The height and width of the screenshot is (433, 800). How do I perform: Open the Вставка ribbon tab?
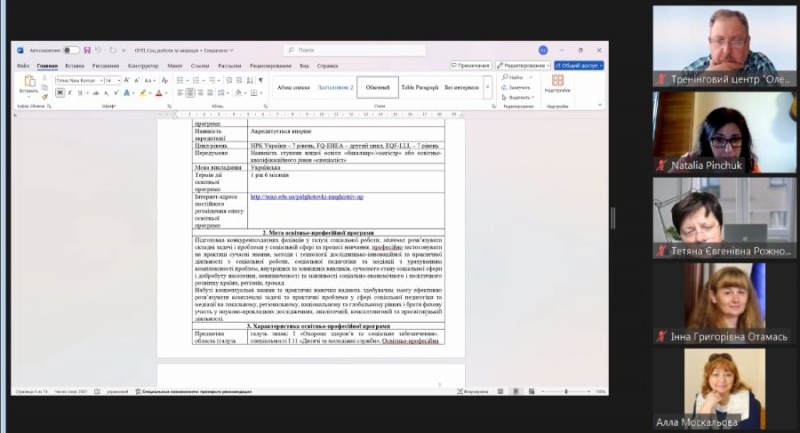coord(75,65)
